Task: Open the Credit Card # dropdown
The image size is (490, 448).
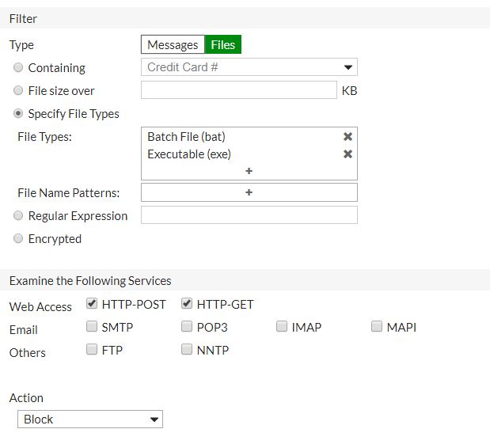Action: [249, 67]
